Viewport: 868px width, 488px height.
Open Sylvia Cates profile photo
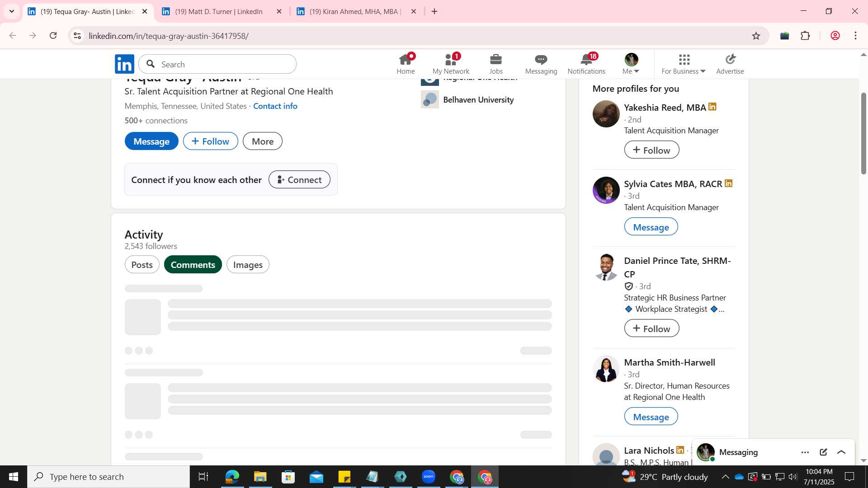coord(606,190)
